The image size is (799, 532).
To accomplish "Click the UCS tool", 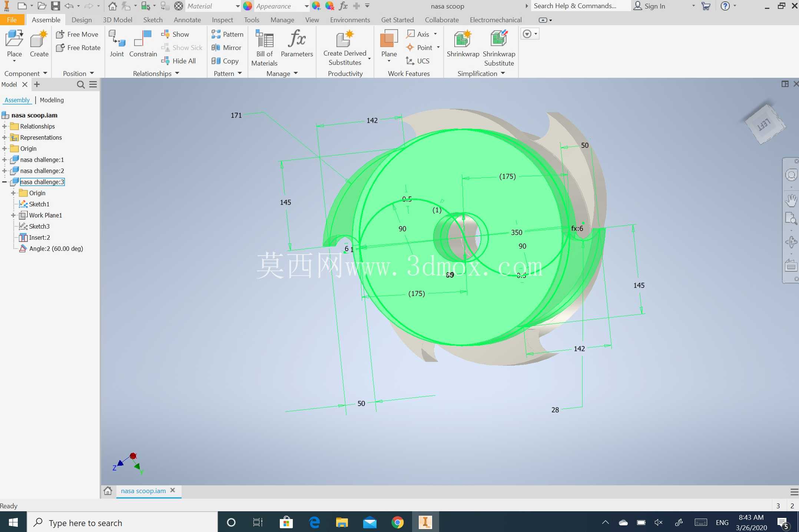I will coord(418,61).
